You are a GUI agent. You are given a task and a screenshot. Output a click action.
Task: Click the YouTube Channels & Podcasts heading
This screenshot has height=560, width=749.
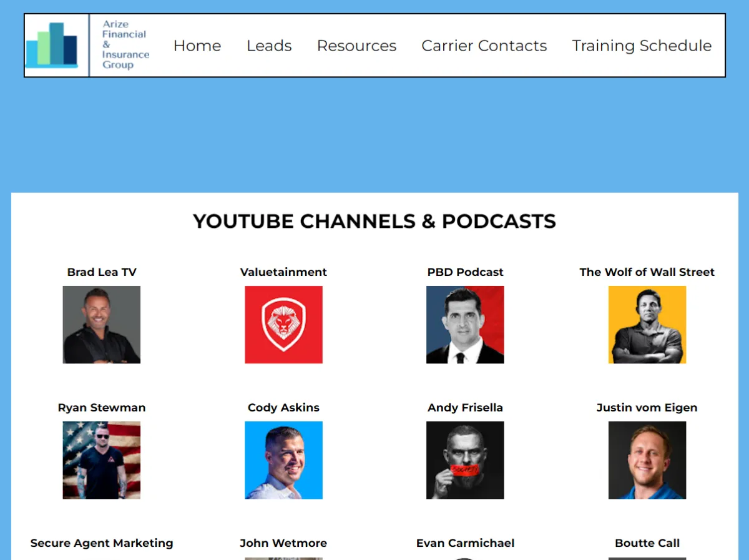(x=374, y=222)
